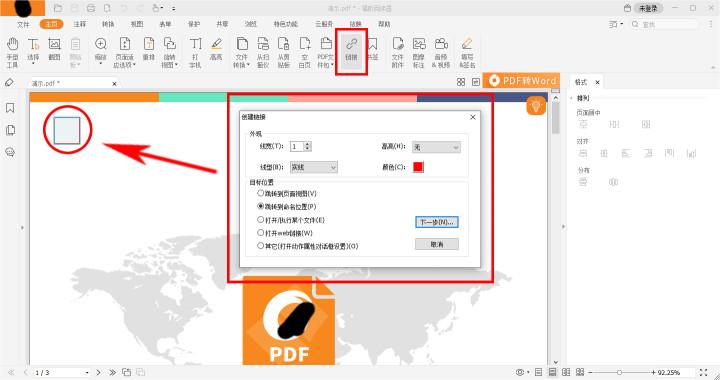
Task: Click the line width stepper arrows
Action: click(x=308, y=146)
